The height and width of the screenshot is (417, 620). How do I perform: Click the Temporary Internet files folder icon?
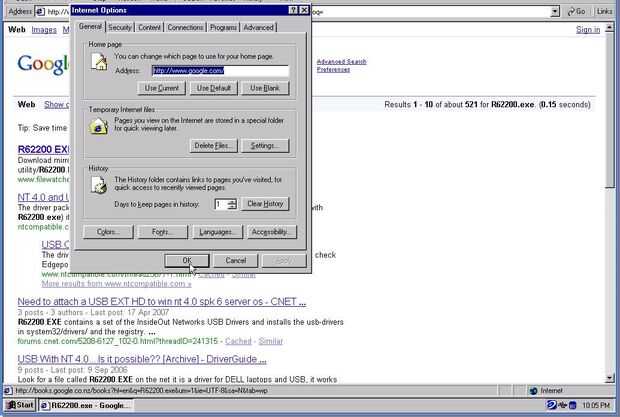coord(99,126)
